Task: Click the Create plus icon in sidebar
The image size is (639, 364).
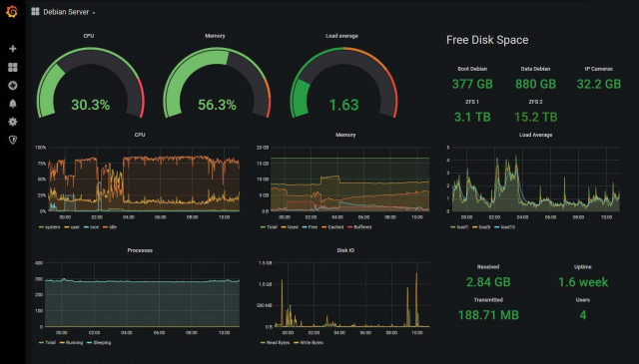Action: click(x=13, y=49)
